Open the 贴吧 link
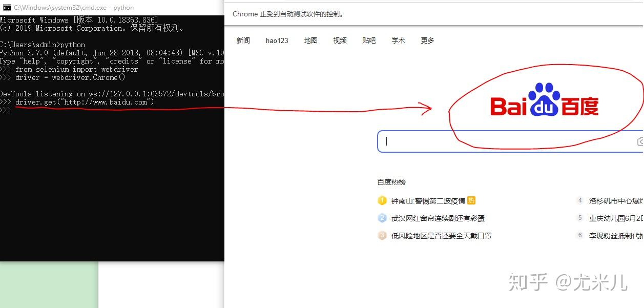The width and height of the screenshot is (644, 308). click(369, 40)
